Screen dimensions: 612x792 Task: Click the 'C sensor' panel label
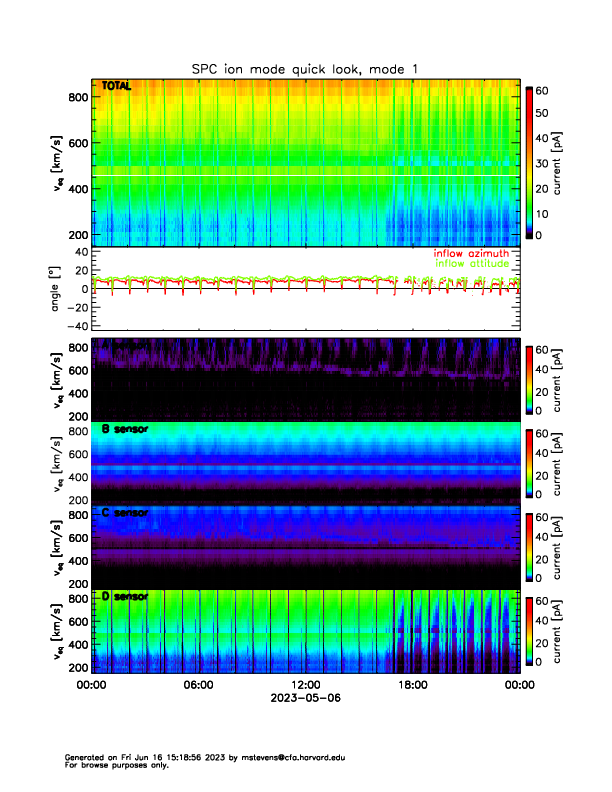(124, 513)
